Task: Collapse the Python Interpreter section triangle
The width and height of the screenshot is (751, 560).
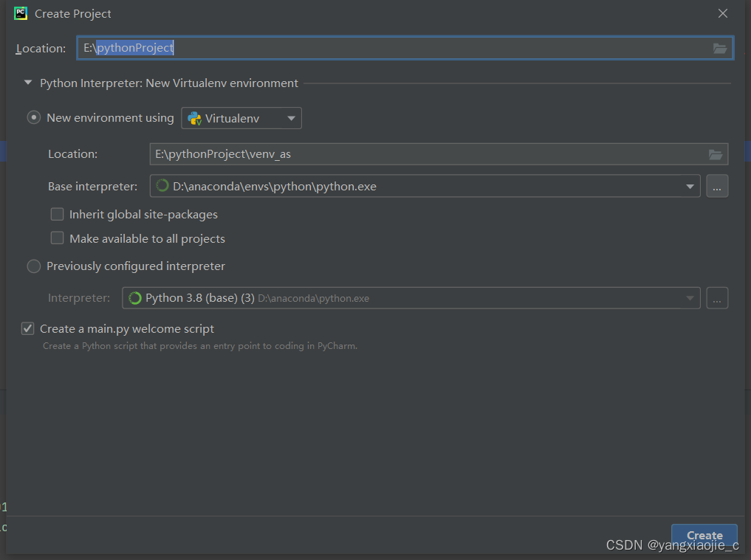Action: (28, 83)
